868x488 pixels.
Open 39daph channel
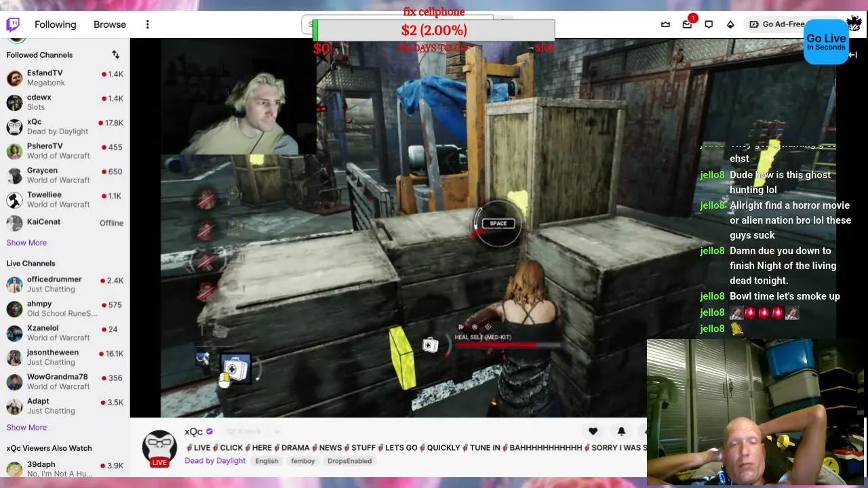(65, 469)
